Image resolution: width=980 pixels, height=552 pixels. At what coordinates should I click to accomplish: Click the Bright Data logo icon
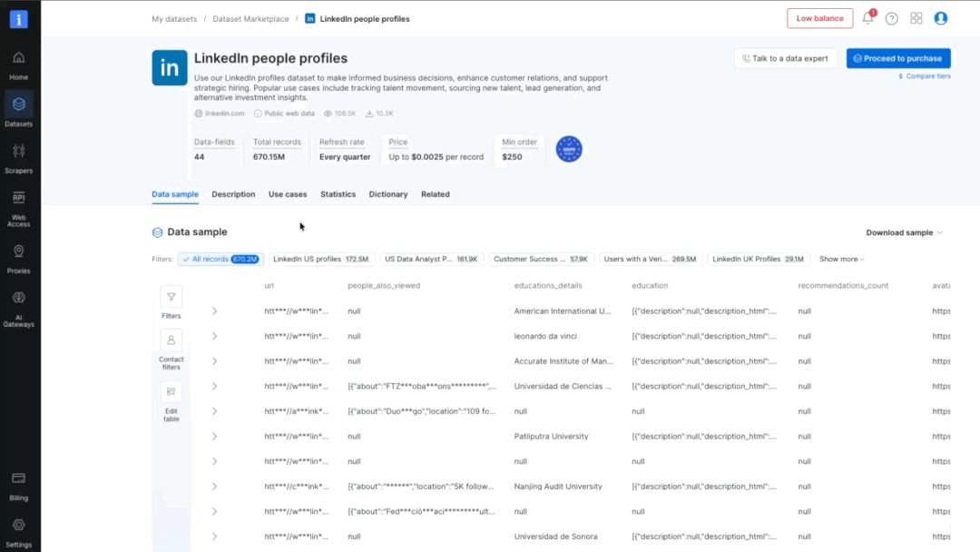click(x=19, y=19)
